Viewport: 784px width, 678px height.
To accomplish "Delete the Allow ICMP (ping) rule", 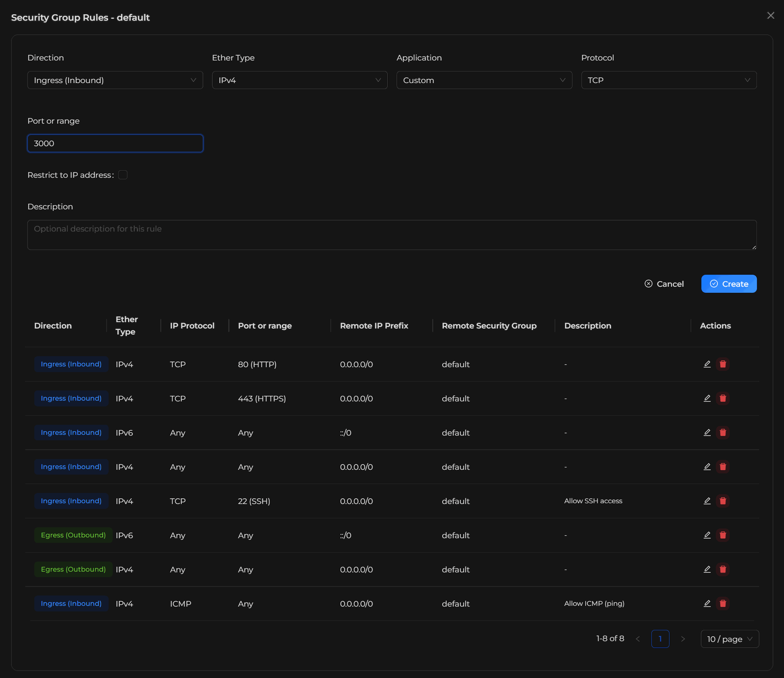I will point(723,603).
